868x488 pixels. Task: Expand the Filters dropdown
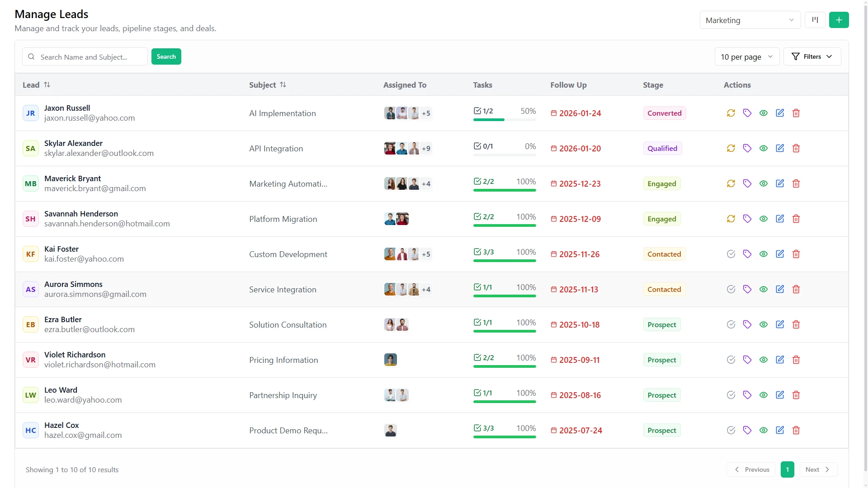(x=812, y=56)
